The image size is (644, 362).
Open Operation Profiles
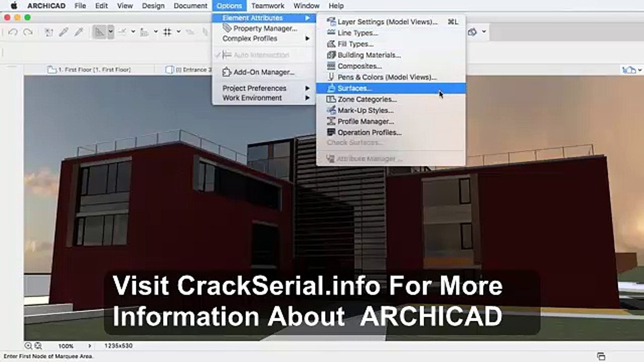click(x=391, y=132)
